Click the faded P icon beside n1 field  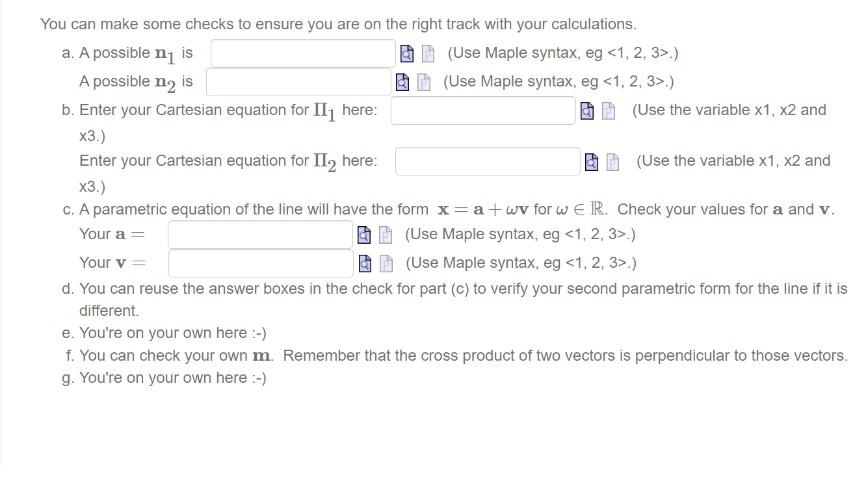(428, 53)
